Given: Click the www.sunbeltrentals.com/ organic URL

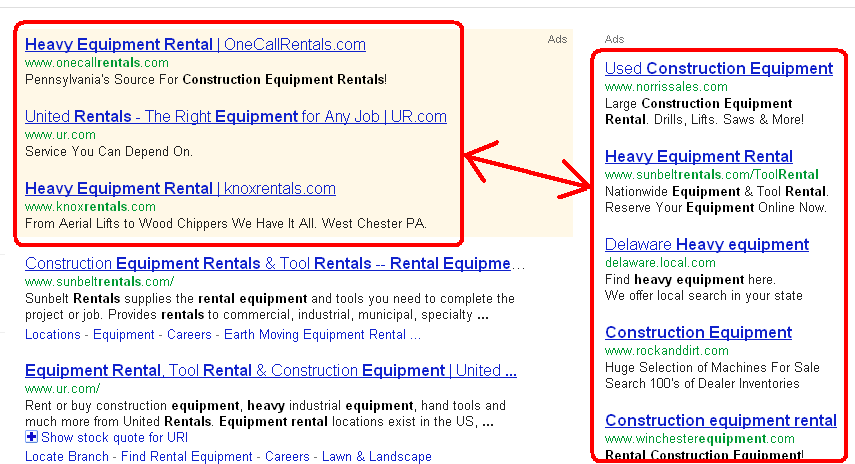Looking at the screenshot, I should (99, 282).
